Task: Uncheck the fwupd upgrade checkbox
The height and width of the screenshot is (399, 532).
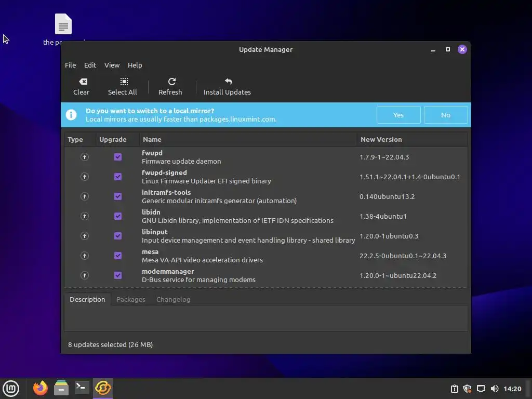Action: 118,157
